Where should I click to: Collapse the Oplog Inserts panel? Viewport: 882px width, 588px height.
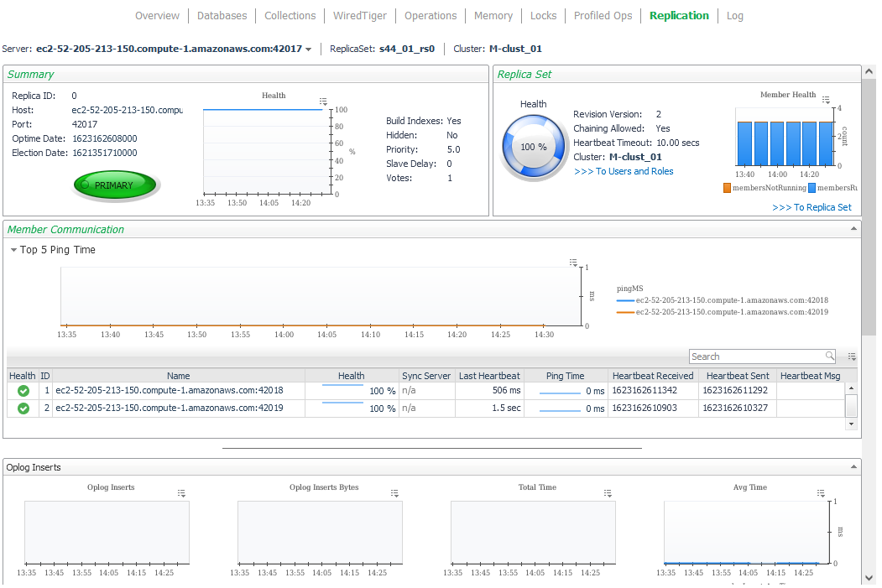[x=854, y=466]
